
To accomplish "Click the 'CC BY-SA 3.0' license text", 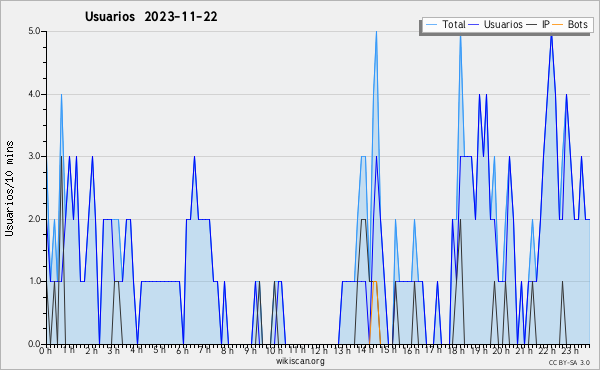I will pos(569,362).
